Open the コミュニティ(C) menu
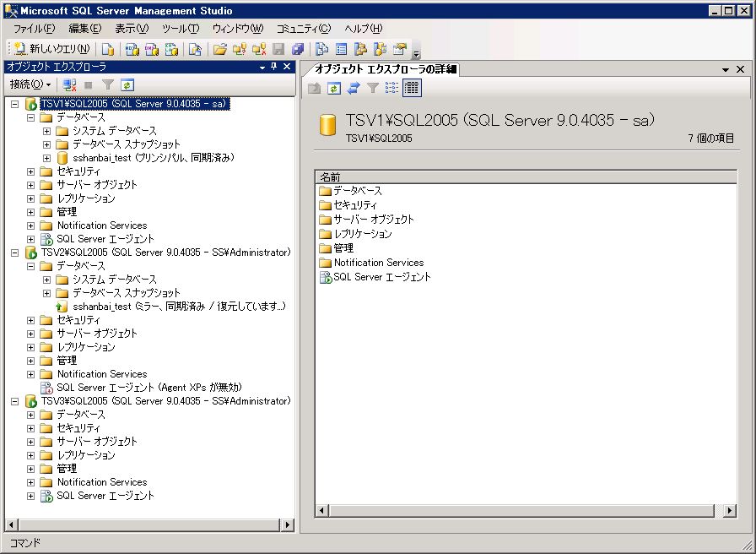Viewport: 756px width, 554px height. point(304,29)
